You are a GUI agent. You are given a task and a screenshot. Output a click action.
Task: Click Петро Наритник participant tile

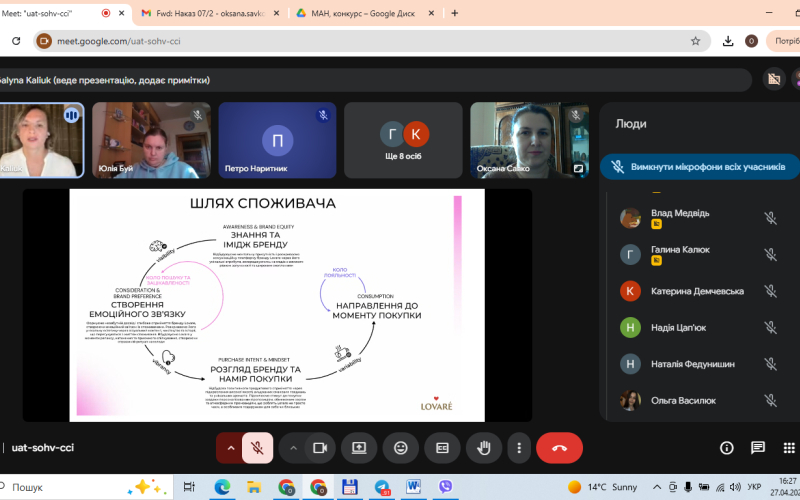pos(278,140)
